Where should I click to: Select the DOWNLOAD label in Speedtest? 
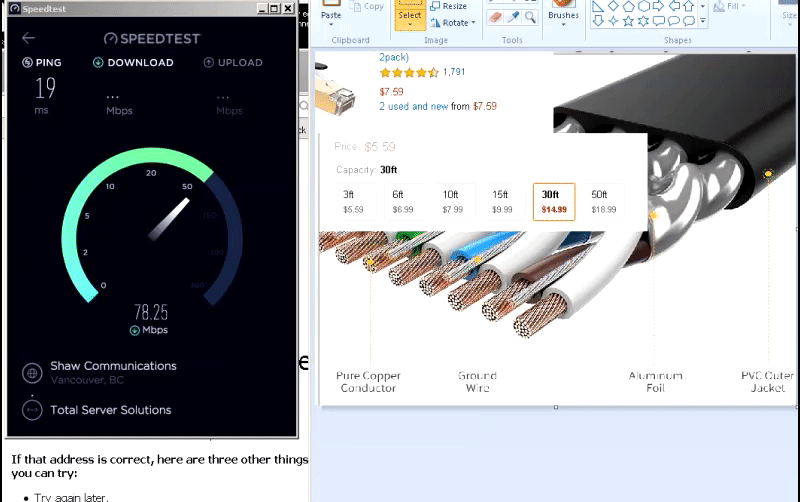[x=140, y=63]
